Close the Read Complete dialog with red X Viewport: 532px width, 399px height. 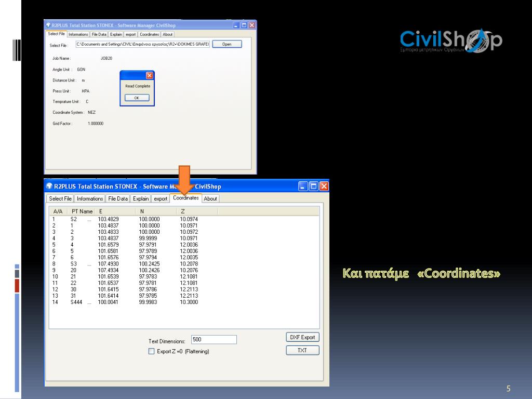click(149, 75)
